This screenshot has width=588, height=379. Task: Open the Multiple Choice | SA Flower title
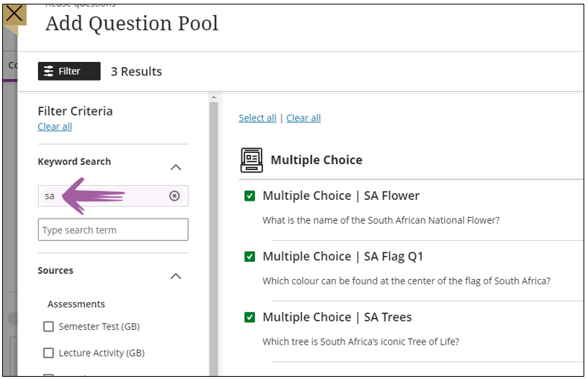(341, 195)
